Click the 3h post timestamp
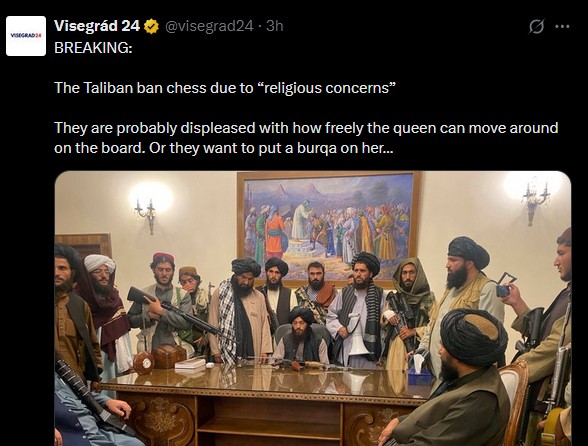 (x=274, y=26)
